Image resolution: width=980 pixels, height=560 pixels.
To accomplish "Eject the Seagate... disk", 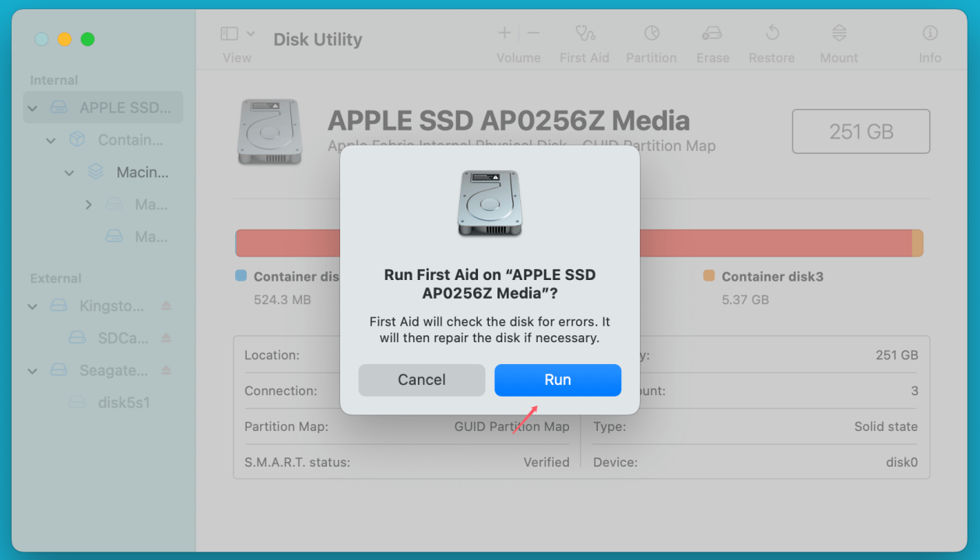I will (x=166, y=370).
